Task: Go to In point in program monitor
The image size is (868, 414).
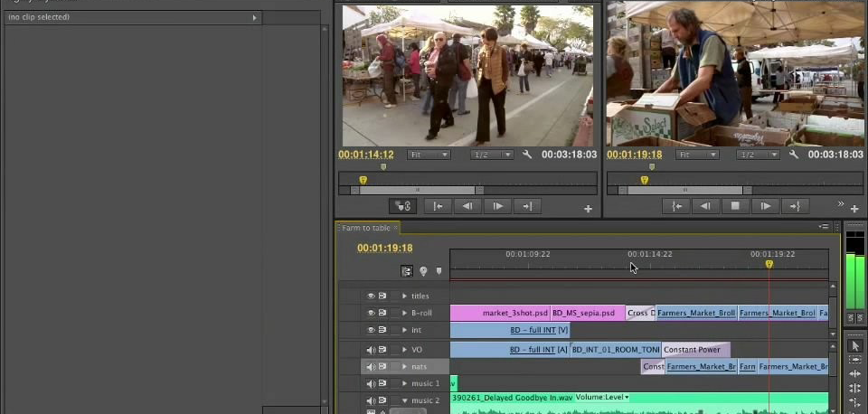Action: (x=675, y=206)
